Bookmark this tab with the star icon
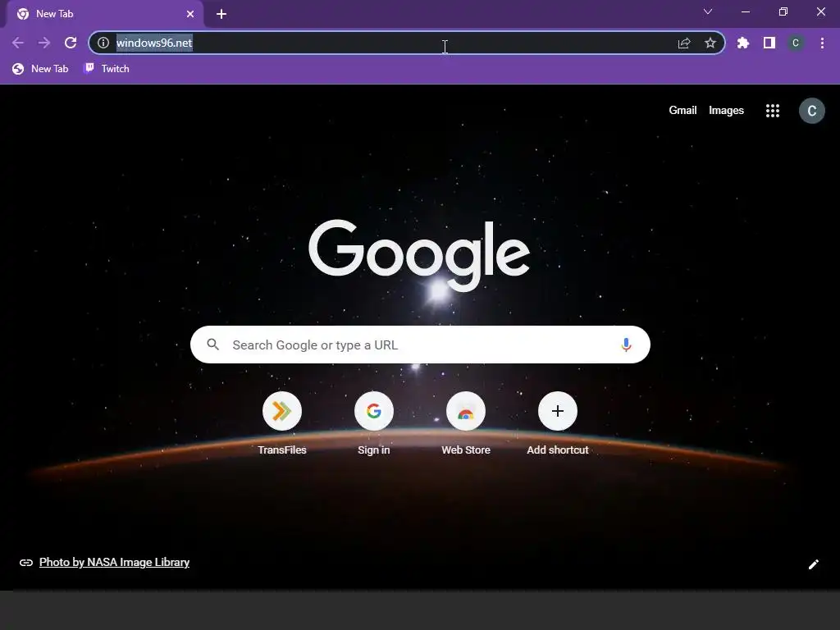 [x=710, y=43]
